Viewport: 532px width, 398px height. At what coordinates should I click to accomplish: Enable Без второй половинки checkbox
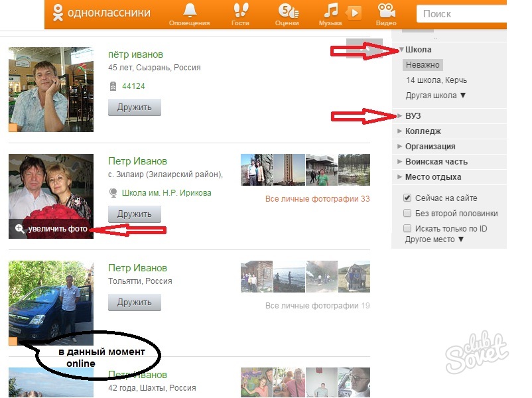click(x=408, y=214)
